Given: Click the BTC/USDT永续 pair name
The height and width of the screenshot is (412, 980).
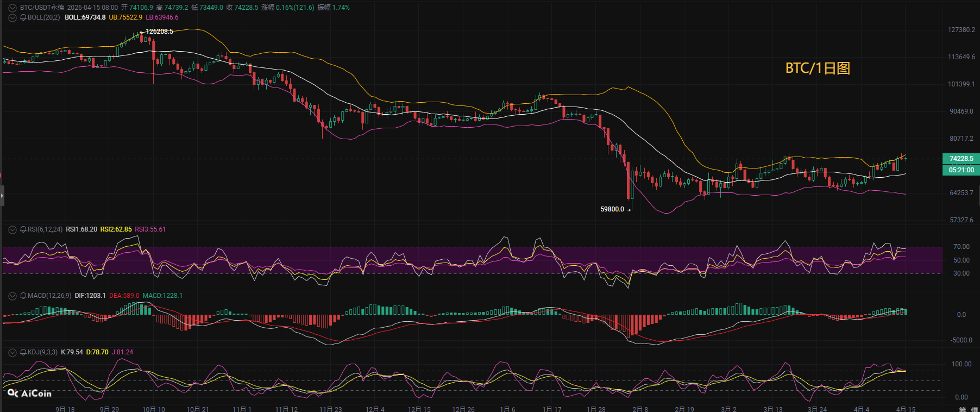Looking at the screenshot, I should (42, 8).
